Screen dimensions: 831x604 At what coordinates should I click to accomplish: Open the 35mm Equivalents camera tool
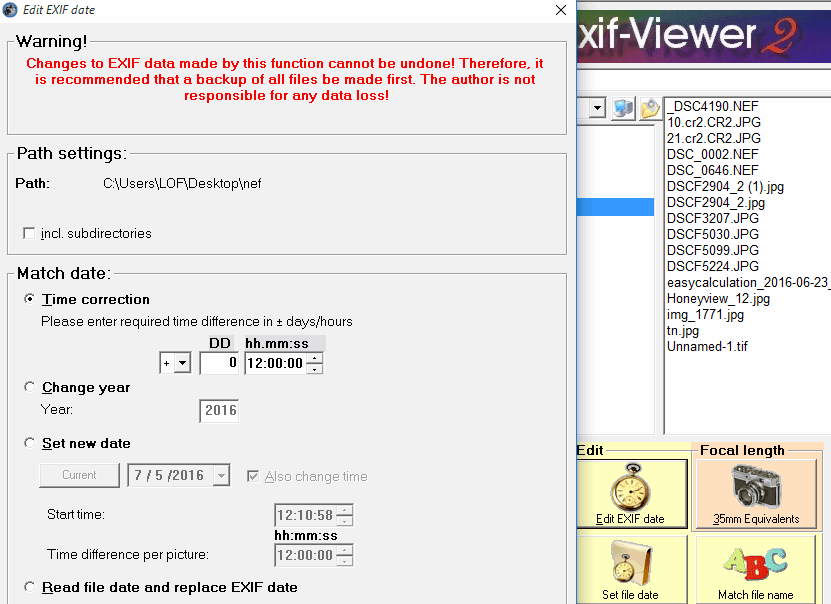(756, 494)
